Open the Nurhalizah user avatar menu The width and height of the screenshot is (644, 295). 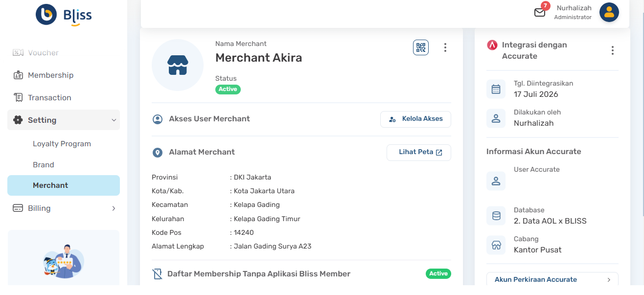pyautogui.click(x=609, y=13)
